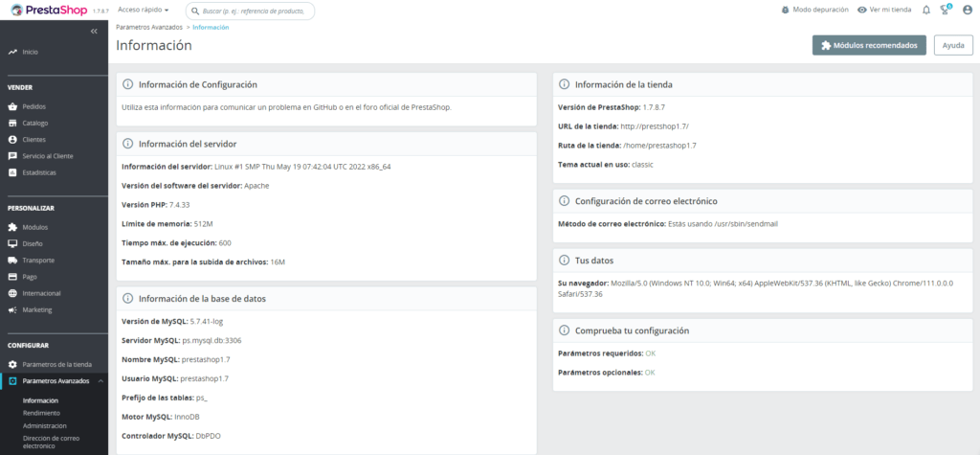This screenshot has width=980, height=455.
Task: Click the Inicio trend icon
Action: pyautogui.click(x=12, y=52)
